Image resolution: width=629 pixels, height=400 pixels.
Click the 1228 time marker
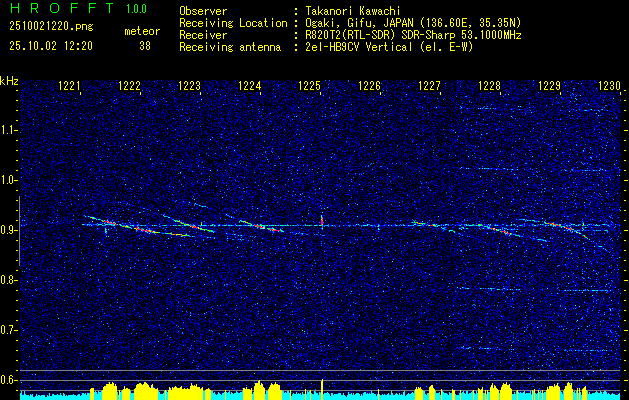click(x=489, y=86)
